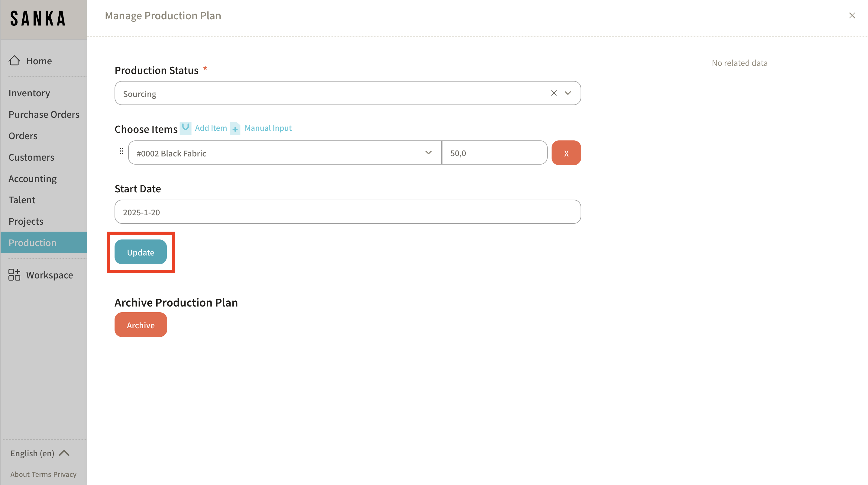This screenshot has width=868, height=485.
Task: Click the Start Date input field
Action: (347, 212)
